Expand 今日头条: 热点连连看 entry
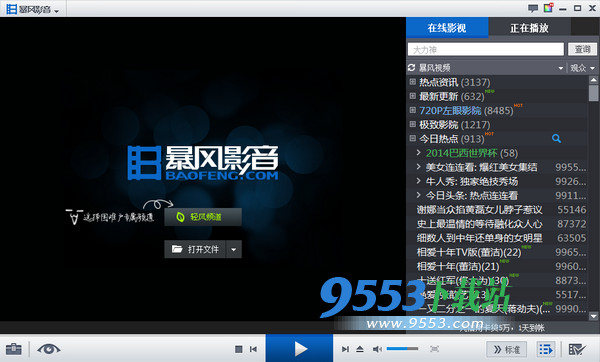The height and width of the screenshot is (362, 600). pos(419,195)
